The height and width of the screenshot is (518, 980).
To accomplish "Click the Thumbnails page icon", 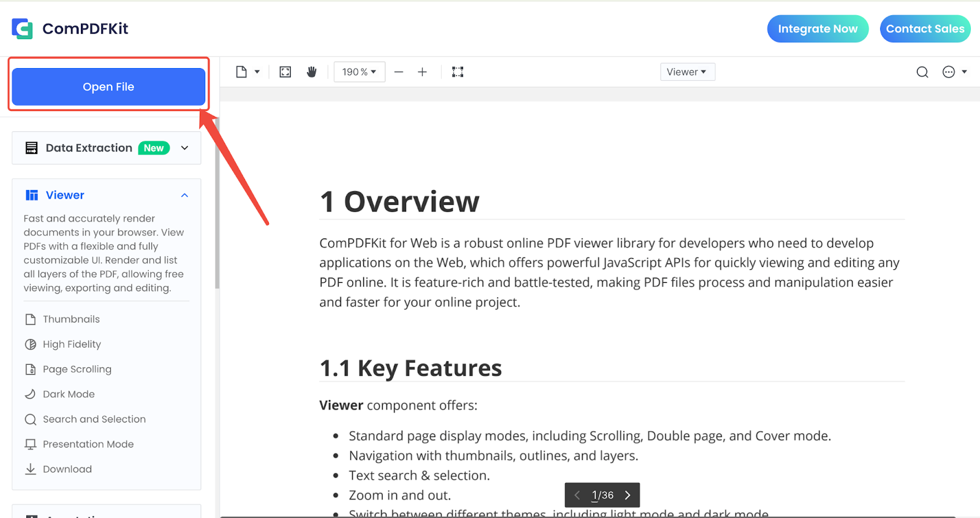I will pyautogui.click(x=30, y=319).
